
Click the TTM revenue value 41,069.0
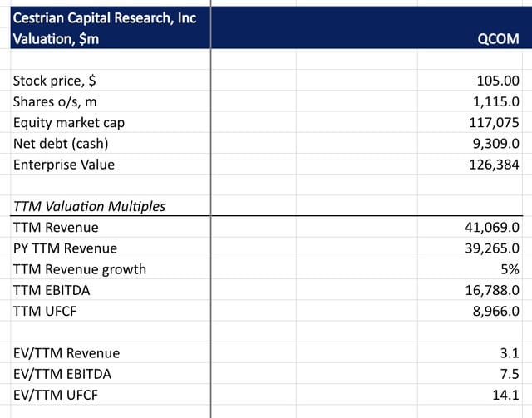click(x=492, y=228)
